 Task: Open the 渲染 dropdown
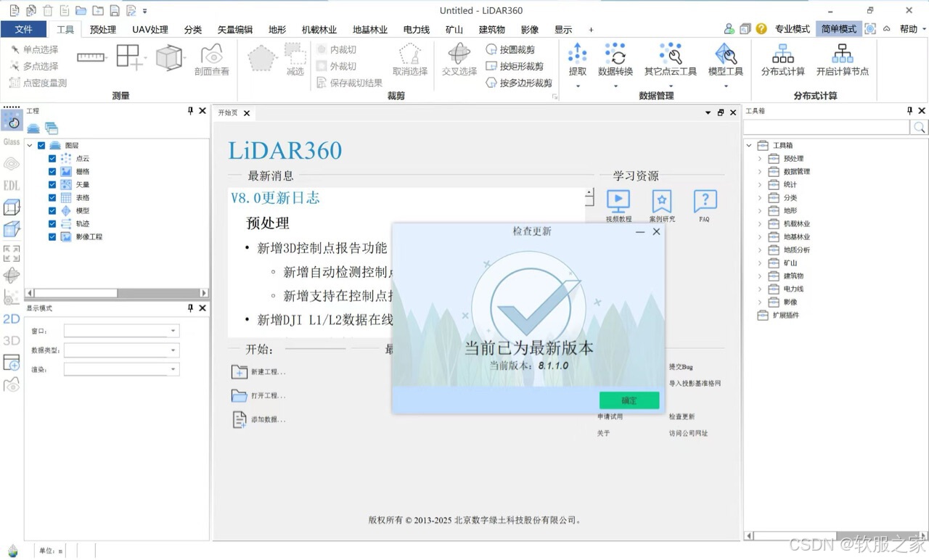click(121, 369)
